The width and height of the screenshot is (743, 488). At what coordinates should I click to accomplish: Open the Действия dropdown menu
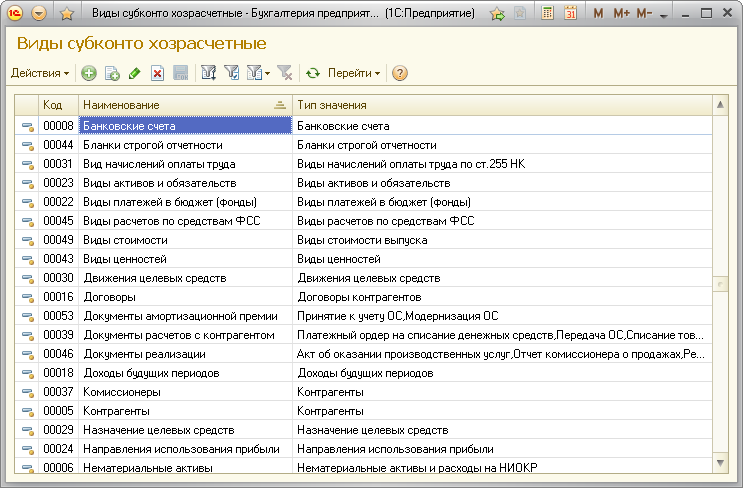[x=40, y=73]
